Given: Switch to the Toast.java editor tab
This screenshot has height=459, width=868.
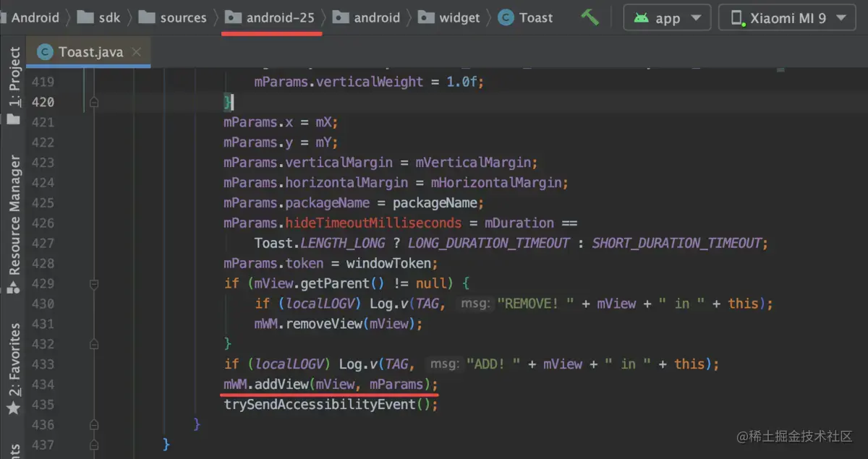Looking at the screenshot, I should pyautogui.click(x=88, y=52).
